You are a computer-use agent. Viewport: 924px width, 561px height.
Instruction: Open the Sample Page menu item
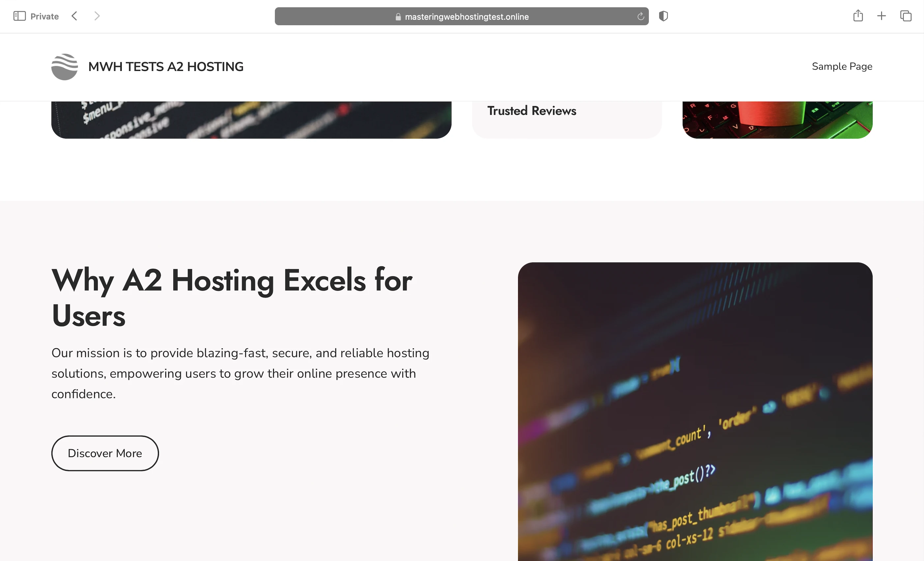[x=842, y=66]
